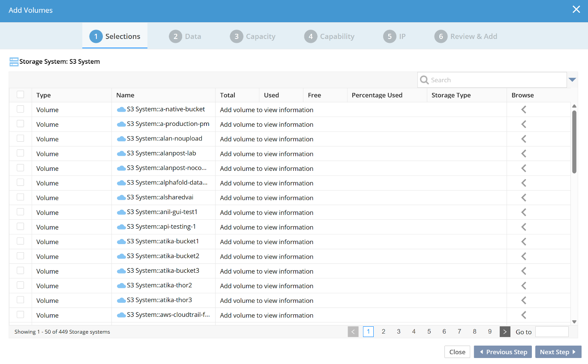This screenshot has width=588, height=364.
Task: Browse the anil-gui-test1 volume
Action: click(x=523, y=212)
